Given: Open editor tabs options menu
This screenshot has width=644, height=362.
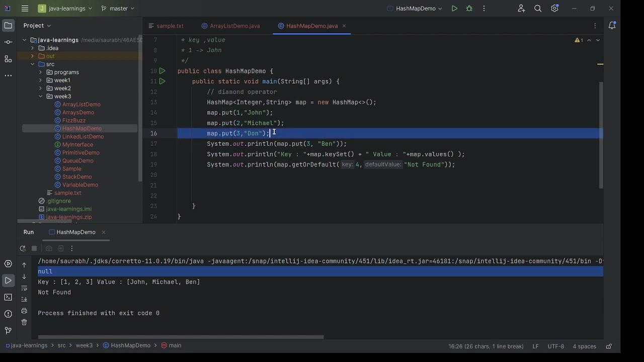Looking at the screenshot, I should click(x=595, y=26).
